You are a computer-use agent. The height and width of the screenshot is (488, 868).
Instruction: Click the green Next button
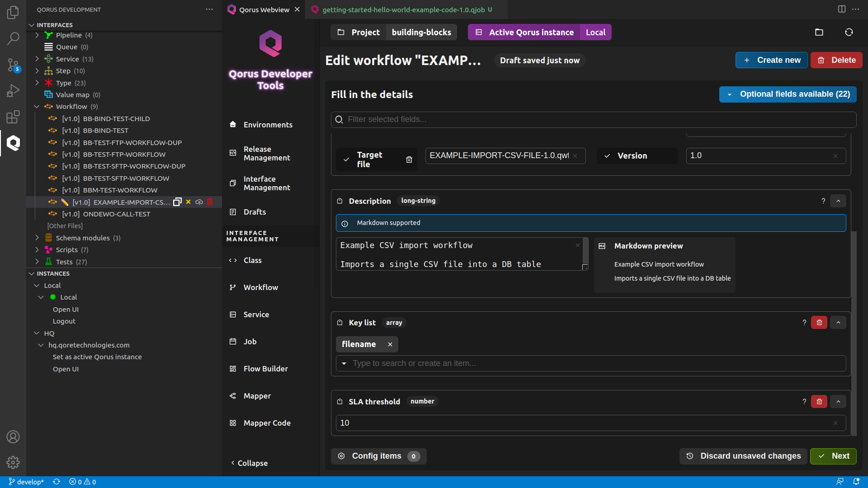click(833, 456)
